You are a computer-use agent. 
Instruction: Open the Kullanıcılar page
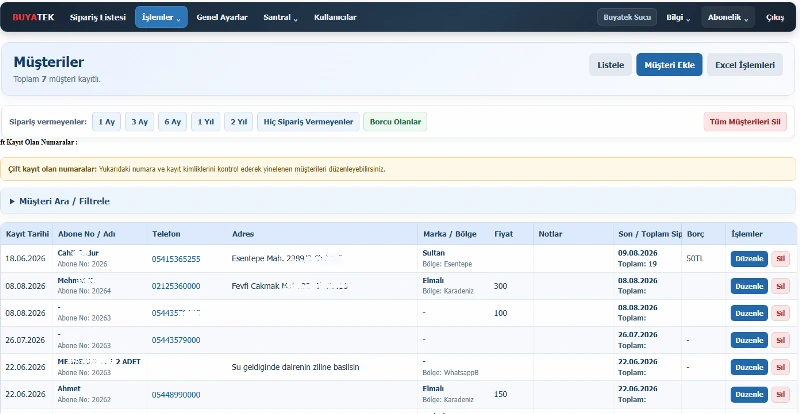pyautogui.click(x=335, y=17)
